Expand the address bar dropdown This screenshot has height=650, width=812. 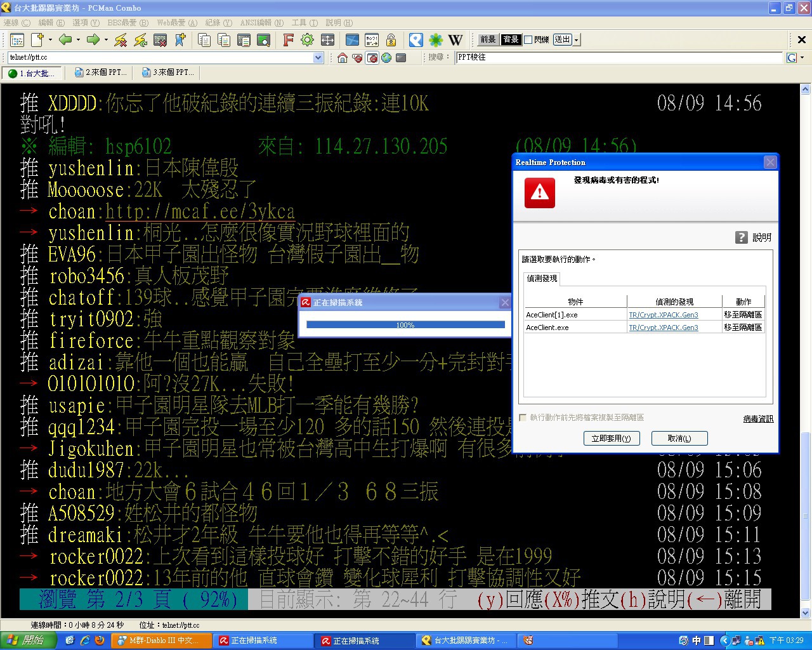pos(318,58)
